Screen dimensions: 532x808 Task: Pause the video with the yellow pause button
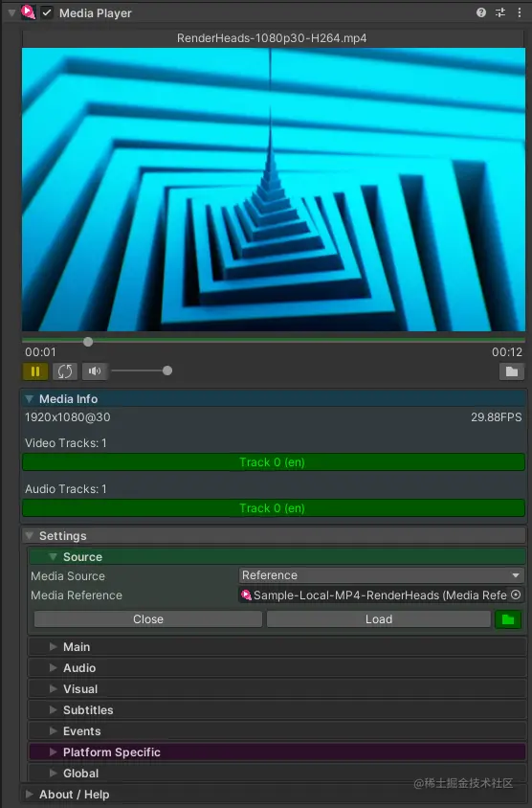pyautogui.click(x=35, y=371)
